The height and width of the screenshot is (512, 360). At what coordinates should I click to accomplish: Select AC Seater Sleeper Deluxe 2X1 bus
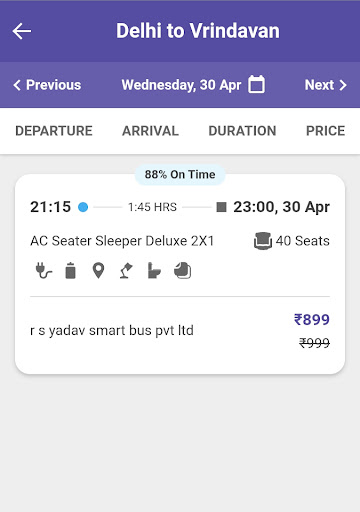point(122,241)
